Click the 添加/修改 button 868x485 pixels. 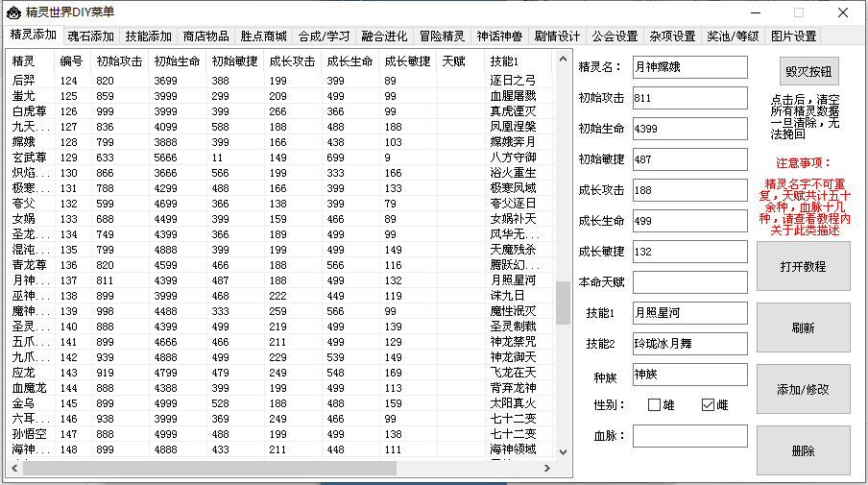tap(804, 389)
